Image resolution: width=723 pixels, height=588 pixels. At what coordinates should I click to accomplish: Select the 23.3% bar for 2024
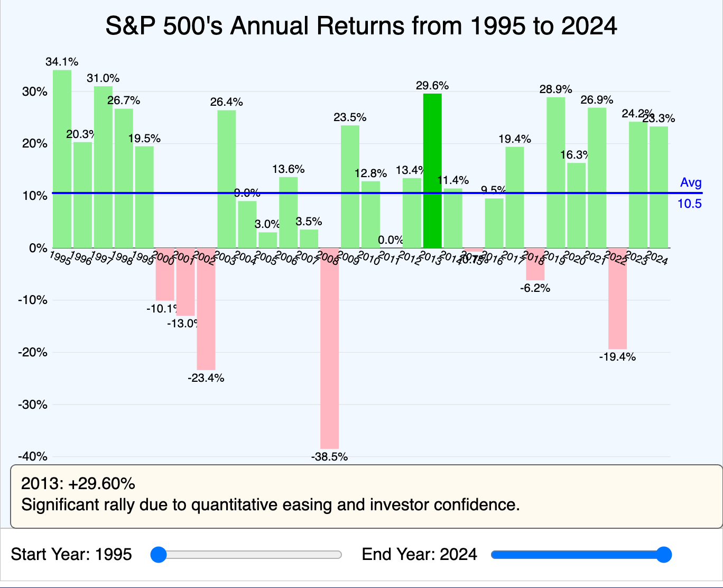(660, 185)
